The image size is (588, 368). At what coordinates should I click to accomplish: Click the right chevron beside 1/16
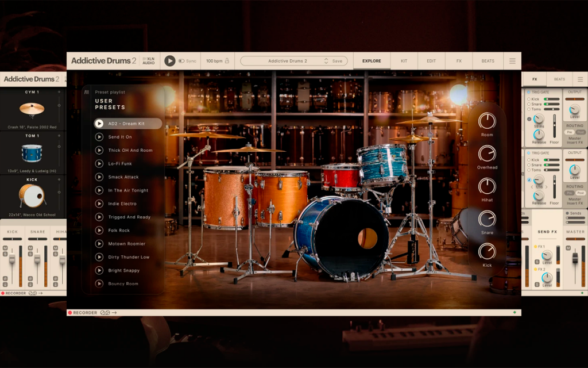point(547,187)
